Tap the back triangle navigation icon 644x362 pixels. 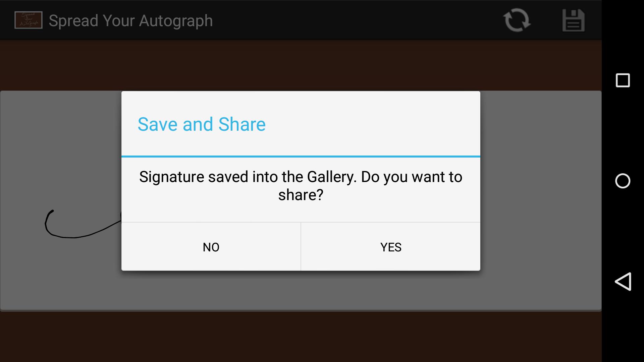pos(623,282)
